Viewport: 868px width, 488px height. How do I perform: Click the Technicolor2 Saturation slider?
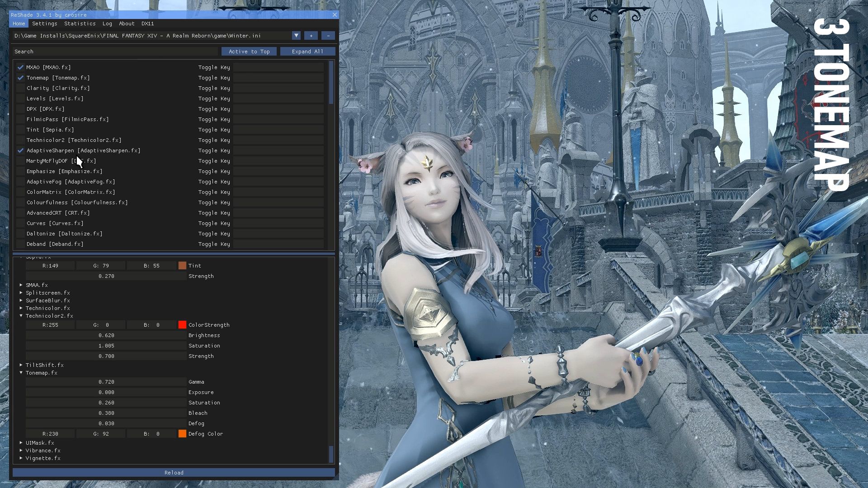pos(106,346)
